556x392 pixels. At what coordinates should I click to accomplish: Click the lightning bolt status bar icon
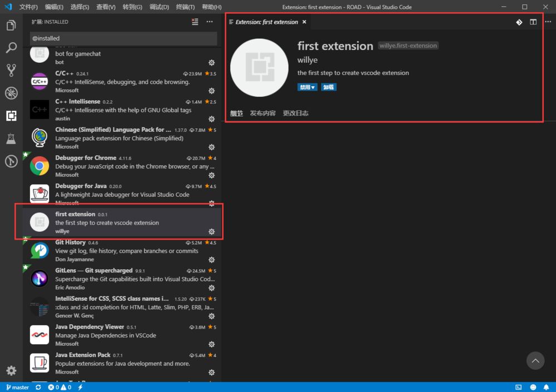(81, 388)
